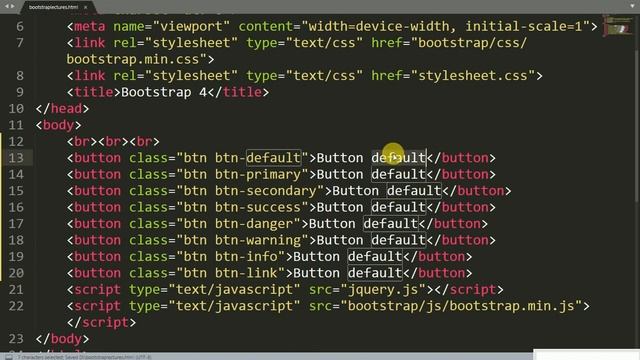Click the closing head tag on line 10
The width and height of the screenshot is (640, 360).
pyautogui.click(x=62, y=109)
